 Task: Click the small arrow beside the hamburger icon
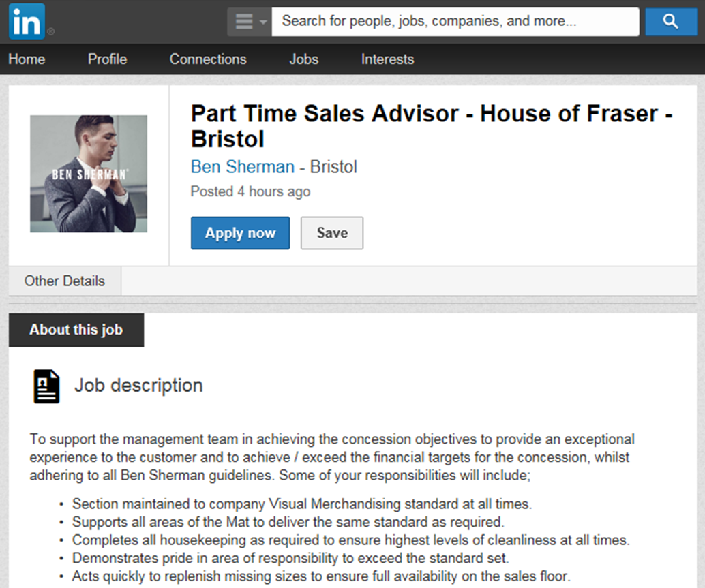263,22
